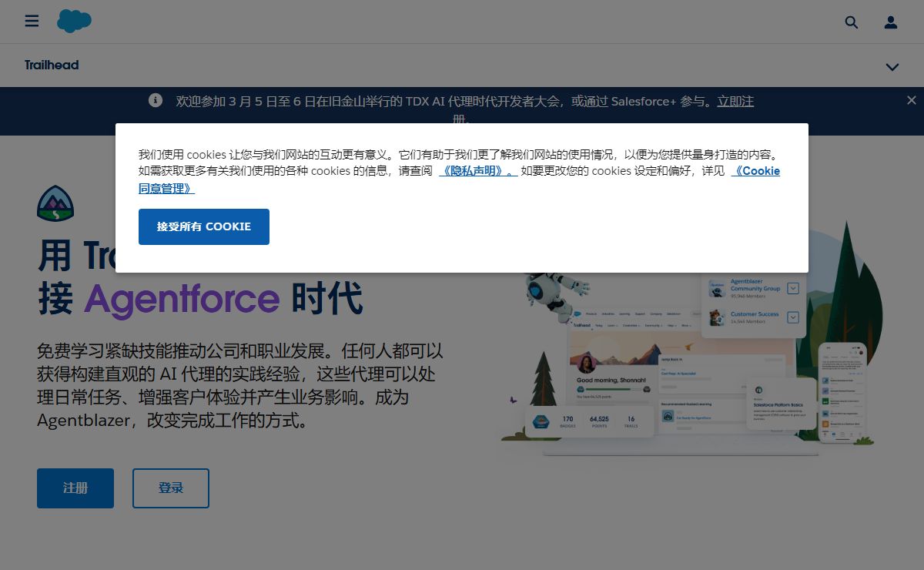
Task: Open the 立即注册 link in banner
Action: pyautogui.click(x=735, y=102)
